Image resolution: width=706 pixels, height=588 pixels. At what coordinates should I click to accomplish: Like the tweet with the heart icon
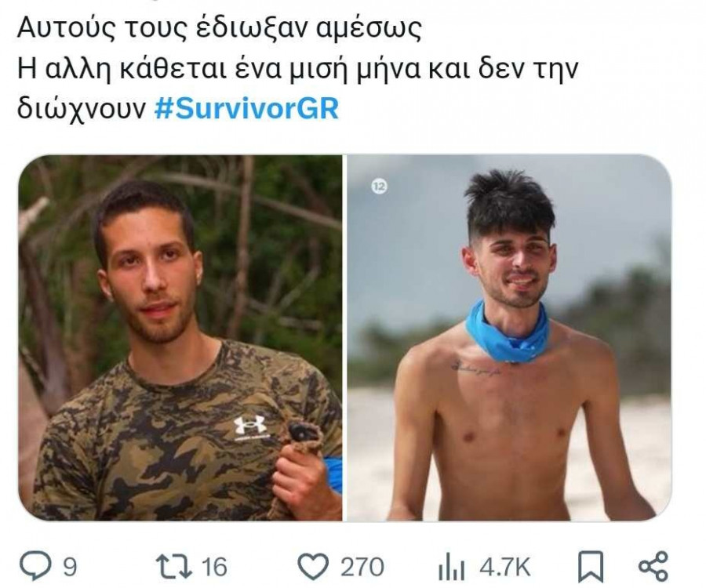pyautogui.click(x=314, y=566)
